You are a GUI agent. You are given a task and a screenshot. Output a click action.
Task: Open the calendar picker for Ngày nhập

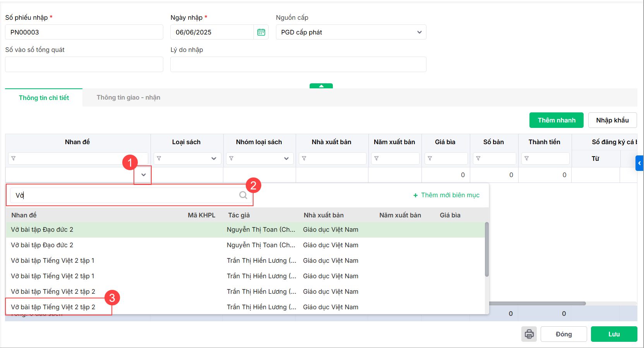click(x=261, y=32)
